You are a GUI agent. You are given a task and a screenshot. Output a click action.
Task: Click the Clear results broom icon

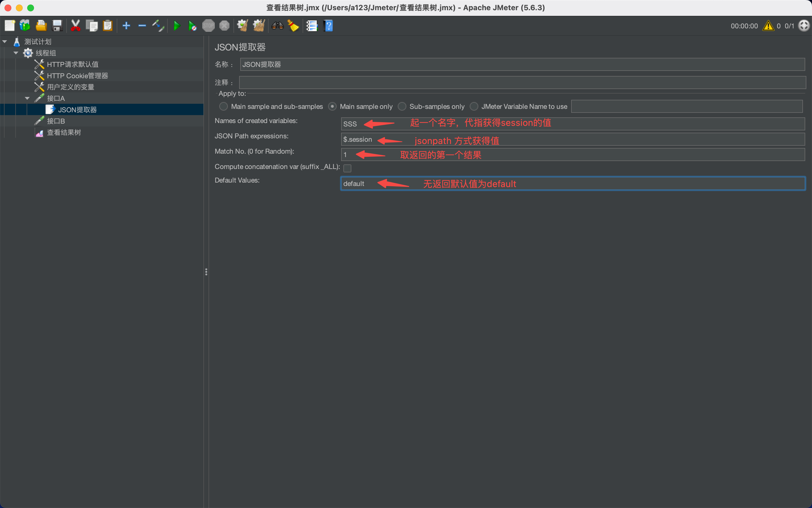point(243,26)
